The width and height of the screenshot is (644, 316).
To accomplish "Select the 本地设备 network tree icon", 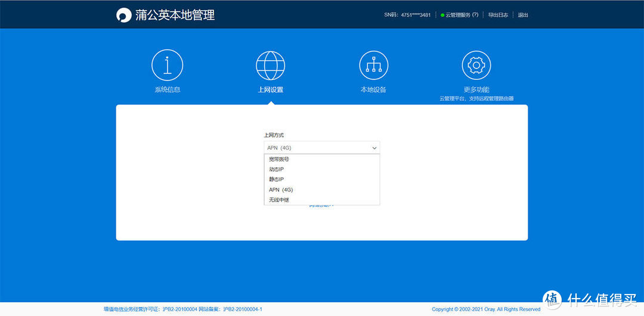I will [x=373, y=65].
